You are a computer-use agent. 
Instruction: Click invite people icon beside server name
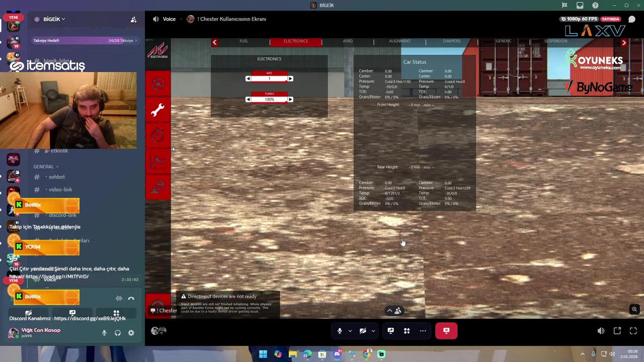tap(133, 20)
